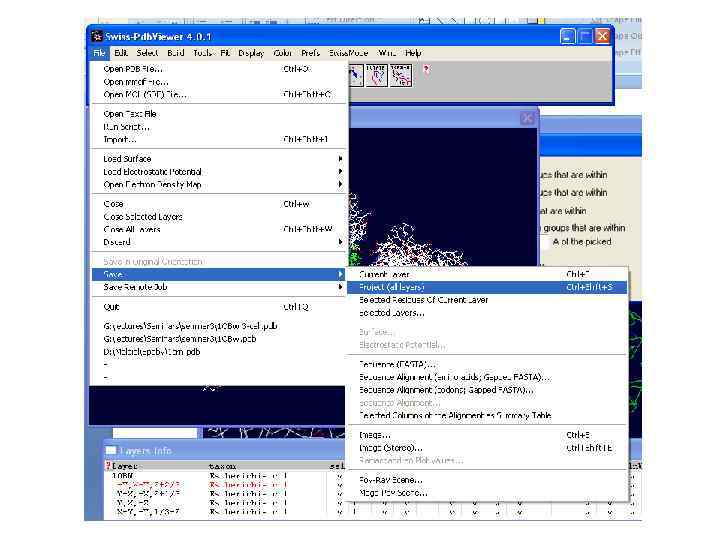This screenshot has height=540, width=720.
Task: Choose Image (Stereo) in Save submenu
Action: 487,448
